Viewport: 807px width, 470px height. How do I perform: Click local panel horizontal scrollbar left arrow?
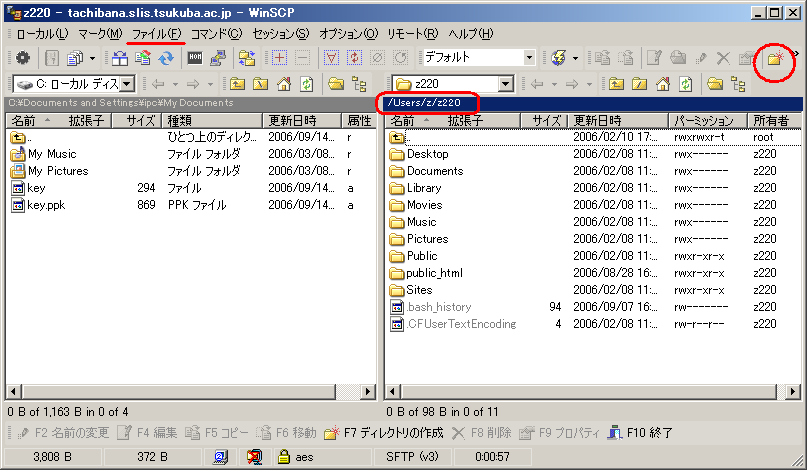13,392
